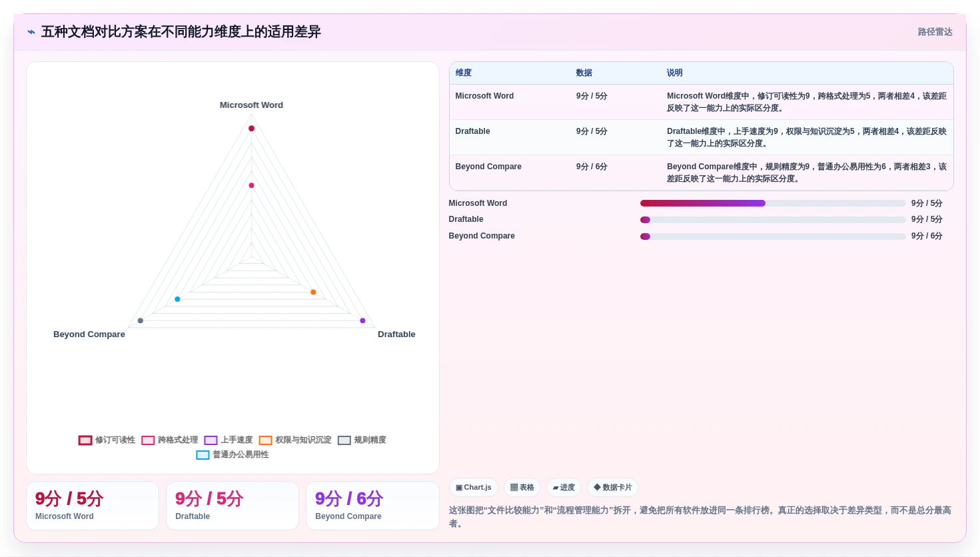Click the pink inner point on Word axis
Screen dimensions: 980x557
pos(251,185)
